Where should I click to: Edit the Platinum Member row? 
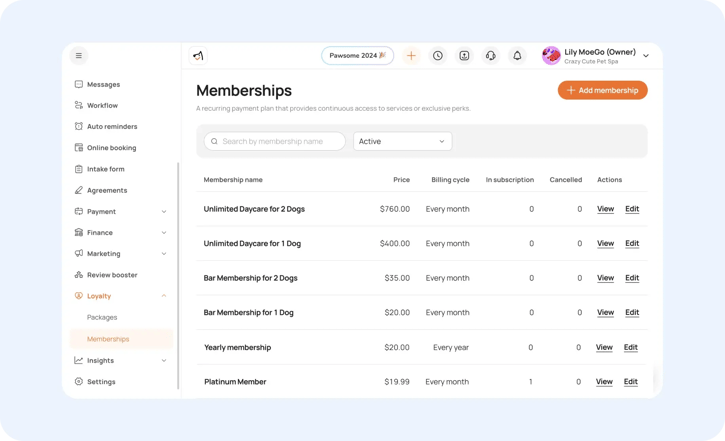pos(631,381)
